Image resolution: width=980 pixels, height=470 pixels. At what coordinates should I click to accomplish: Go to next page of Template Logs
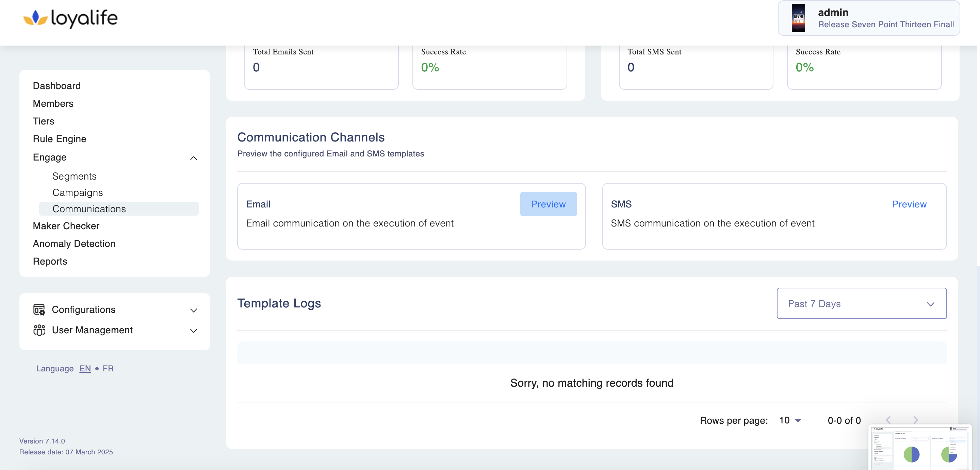tap(915, 420)
